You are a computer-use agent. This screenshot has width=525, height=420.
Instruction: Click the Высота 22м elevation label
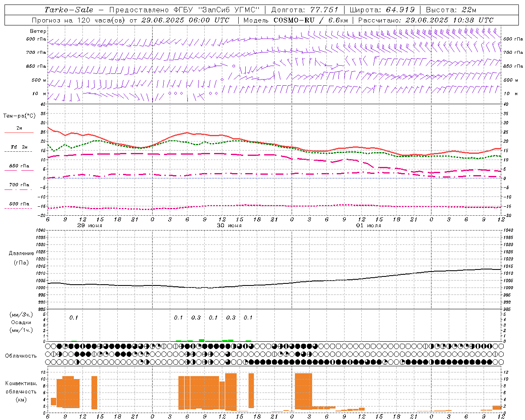coord(451,10)
